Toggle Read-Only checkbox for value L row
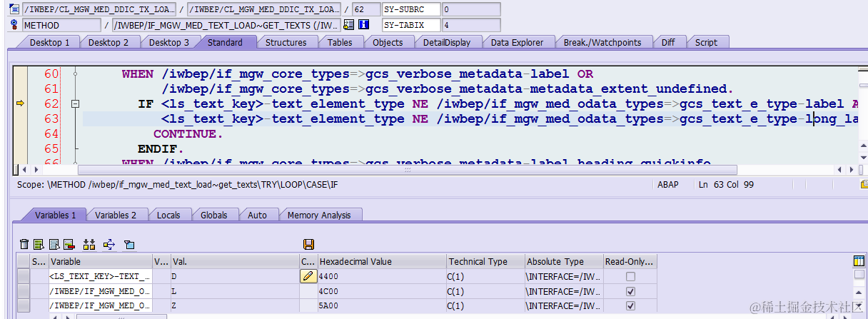This screenshot has width=868, height=319. click(630, 291)
